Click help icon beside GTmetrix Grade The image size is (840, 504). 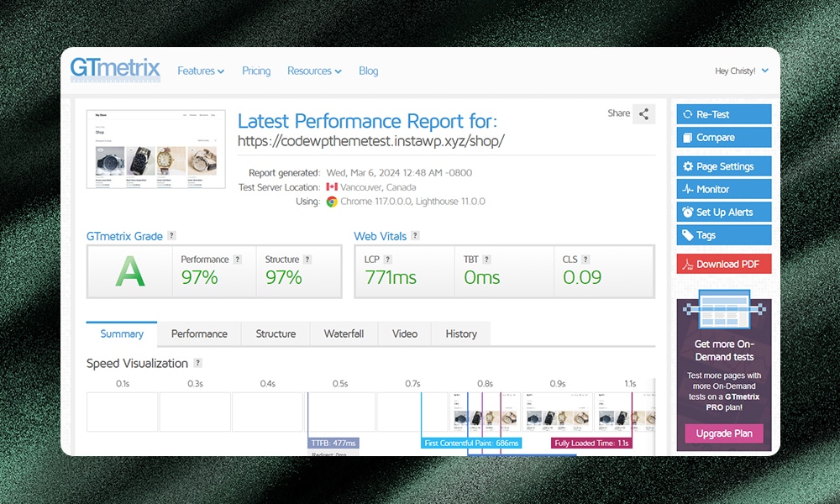[171, 236]
